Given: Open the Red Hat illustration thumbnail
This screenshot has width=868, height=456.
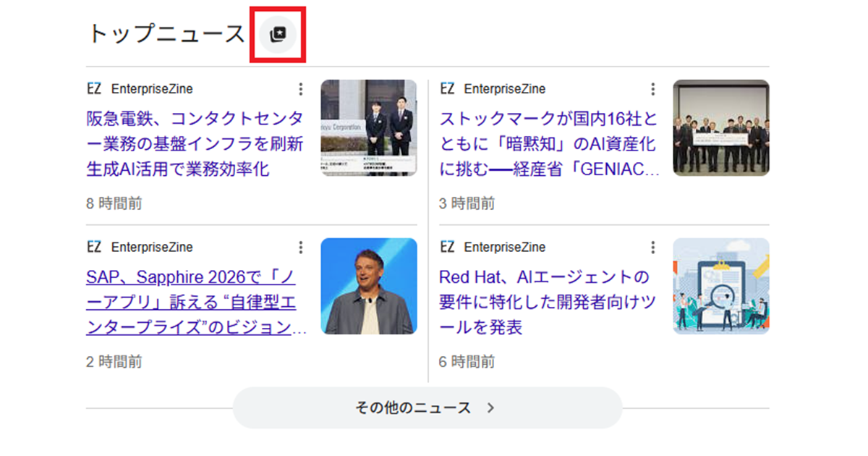Looking at the screenshot, I should (x=721, y=286).
